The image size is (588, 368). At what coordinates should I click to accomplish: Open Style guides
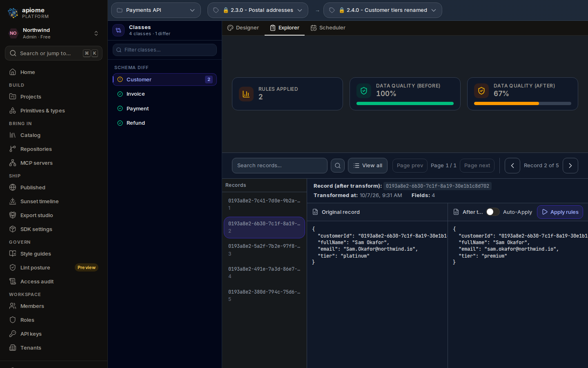[53, 254]
